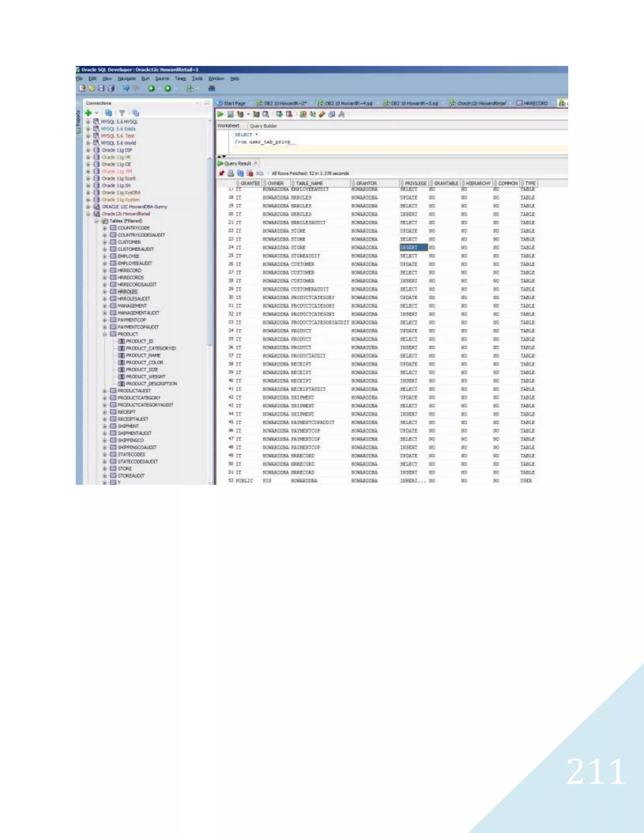Image resolution: width=644 pixels, height=833 pixels.
Task: Click the Commit icon in worksheet toolbar
Action: [279, 114]
